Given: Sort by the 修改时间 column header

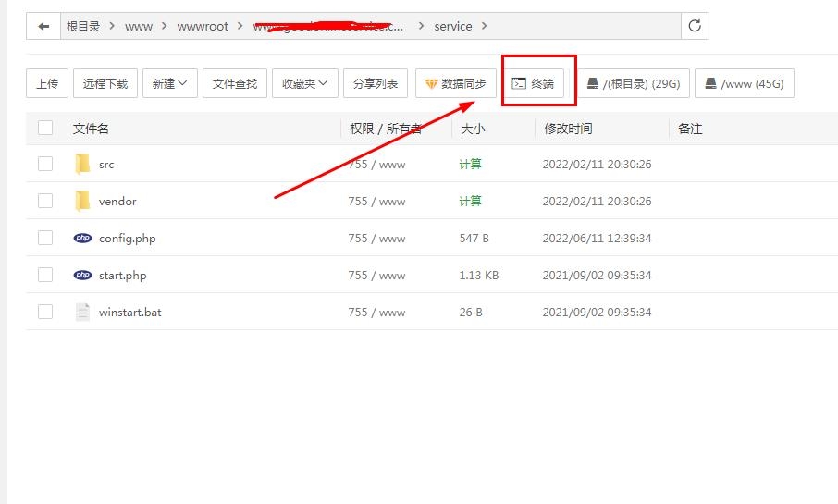Looking at the screenshot, I should (x=568, y=129).
